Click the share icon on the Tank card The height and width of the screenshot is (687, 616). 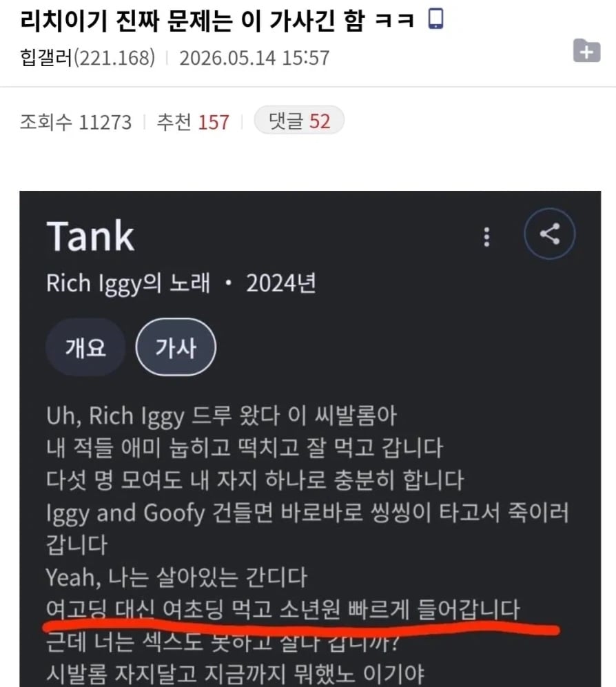[549, 234]
